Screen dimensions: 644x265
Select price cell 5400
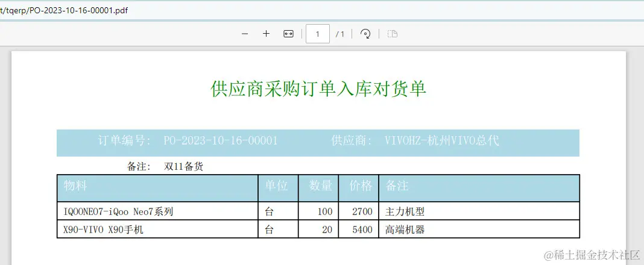click(x=359, y=229)
